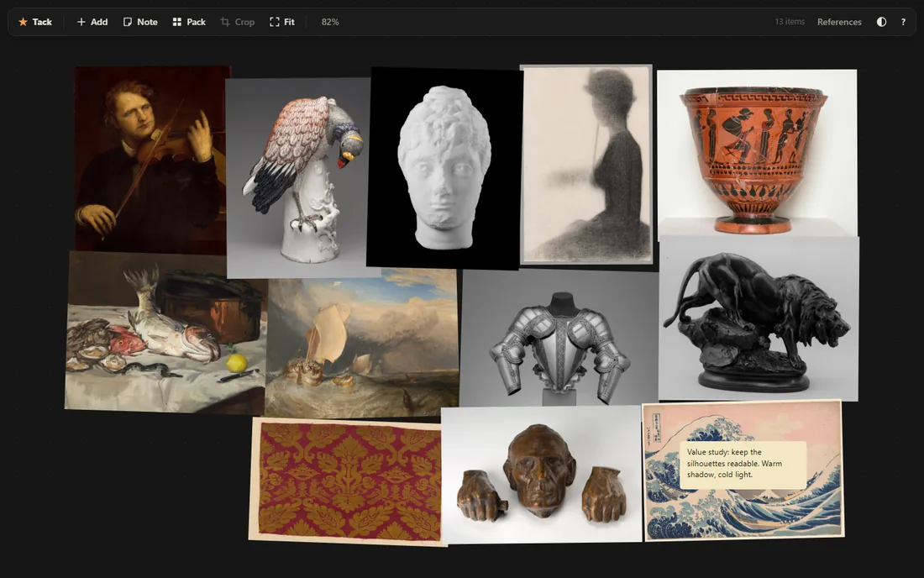Click the Tack star logo

tap(35, 22)
